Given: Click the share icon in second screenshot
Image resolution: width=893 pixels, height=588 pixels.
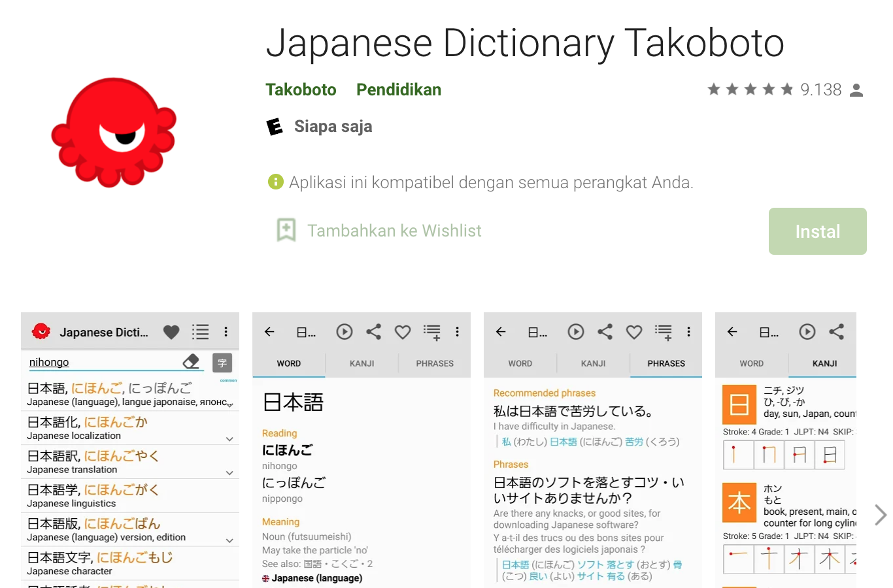Looking at the screenshot, I should (x=373, y=332).
